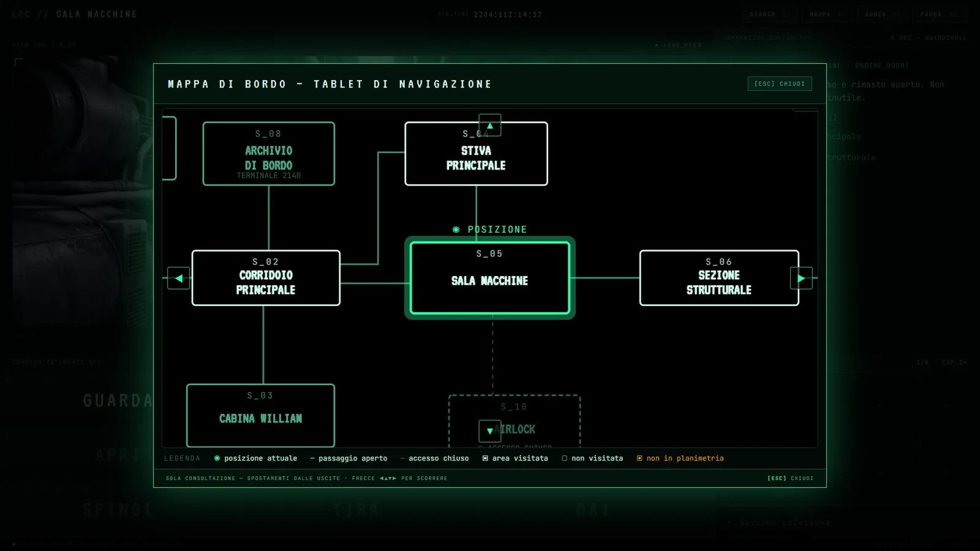Select the S_02 Corridoio Principale room

click(x=266, y=278)
